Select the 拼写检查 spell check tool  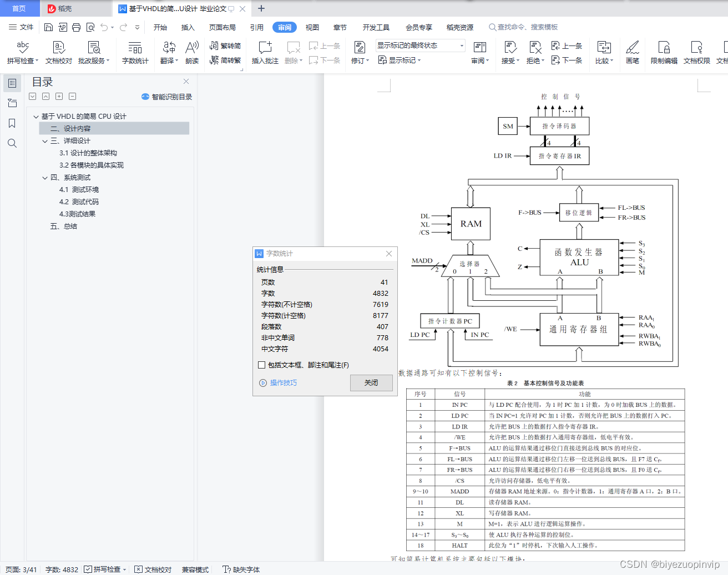tap(22, 52)
